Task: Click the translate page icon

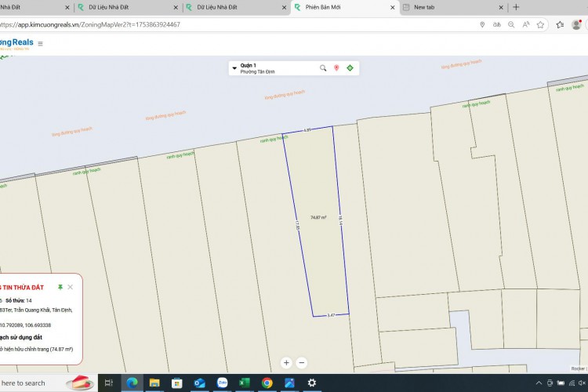Action: (497, 25)
